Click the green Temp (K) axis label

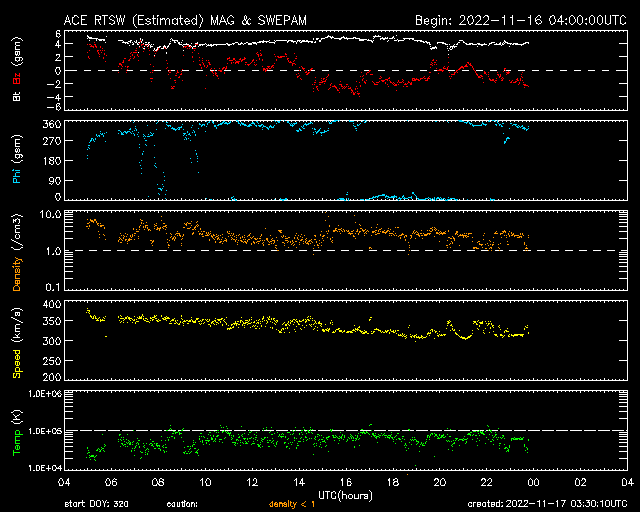[16, 433]
